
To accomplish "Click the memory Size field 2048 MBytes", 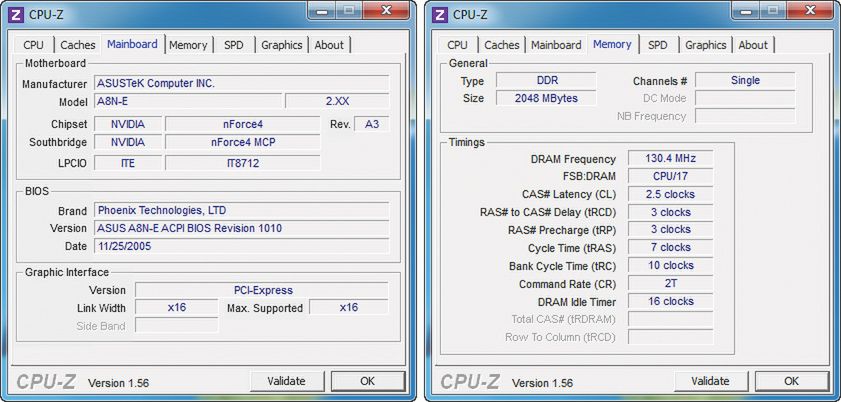I will 546,98.
